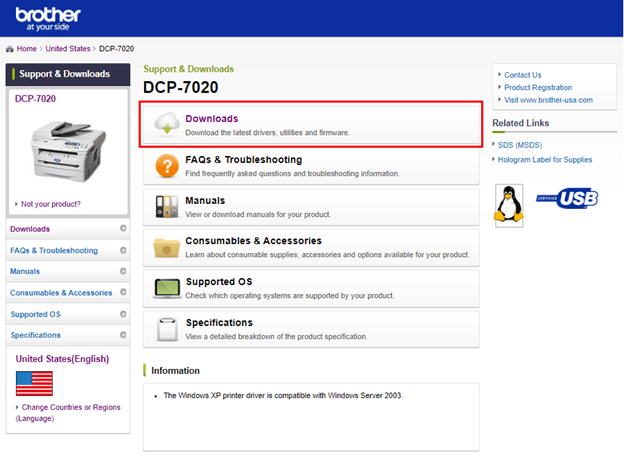Click the Supported OS laptop icon

[167, 289]
